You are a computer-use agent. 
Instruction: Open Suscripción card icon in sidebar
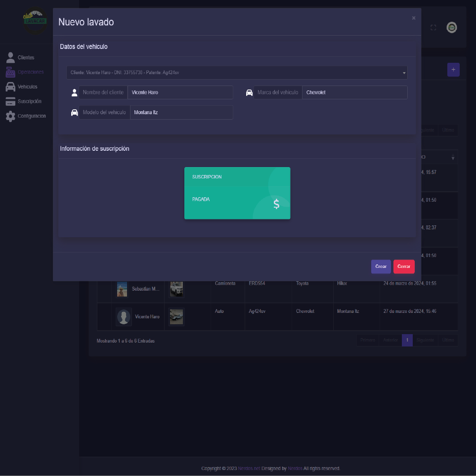coord(10,102)
